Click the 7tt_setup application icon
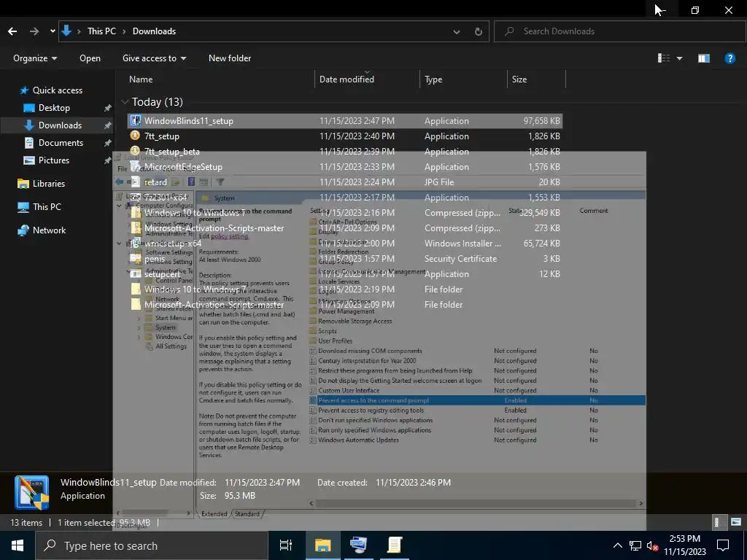747x560 pixels. point(135,136)
